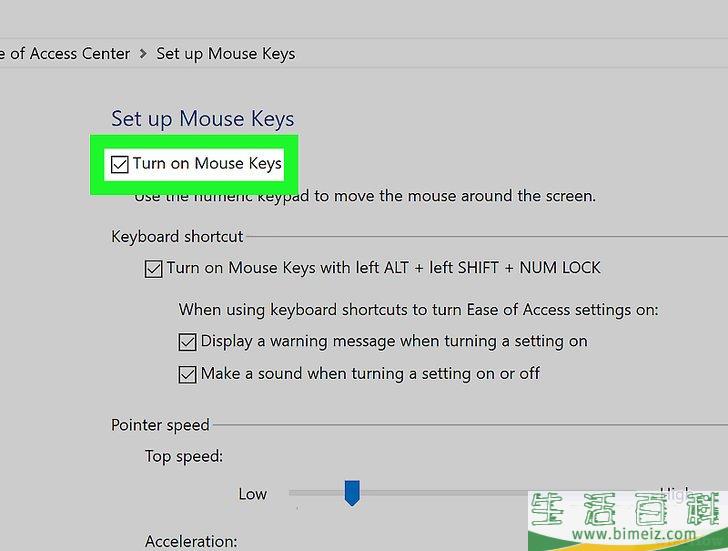Viewport: 728px width, 551px height.
Task: Click the Top speed track right of thumb
Action: click(440, 493)
